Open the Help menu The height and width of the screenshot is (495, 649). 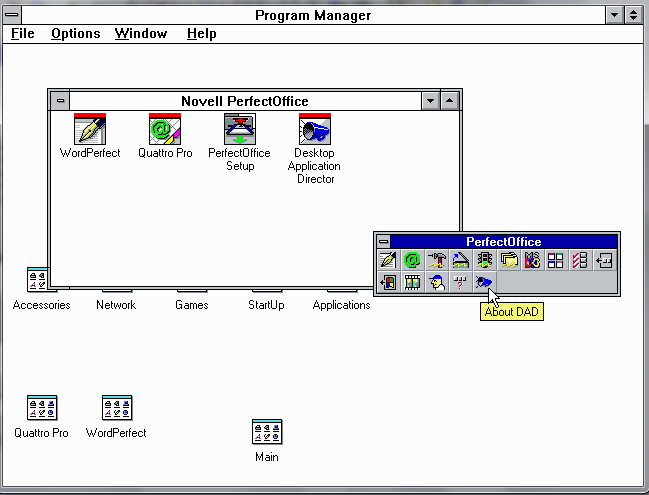[x=202, y=34]
